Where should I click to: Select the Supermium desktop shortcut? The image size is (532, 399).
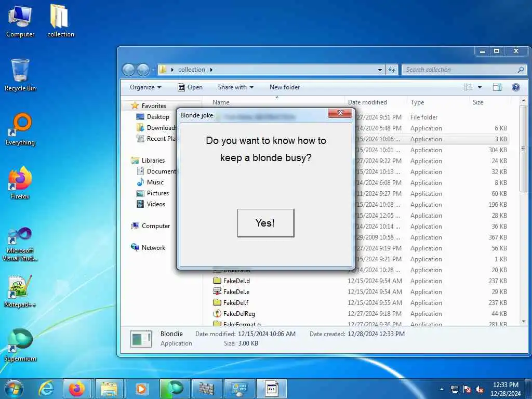(x=20, y=345)
